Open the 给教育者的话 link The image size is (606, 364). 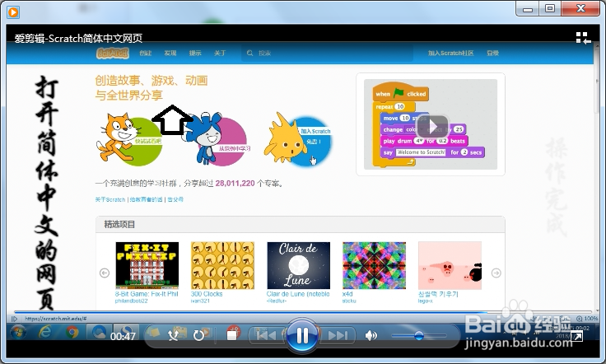[x=146, y=199]
